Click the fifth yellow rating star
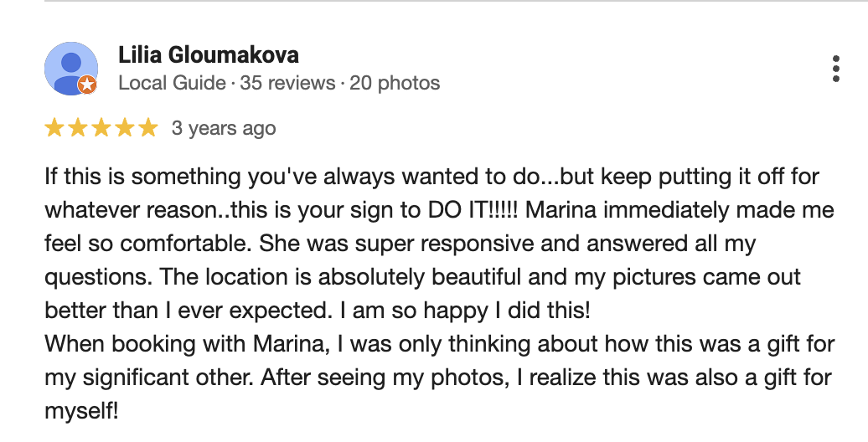Screen dimensions: 868x442 tap(147, 128)
